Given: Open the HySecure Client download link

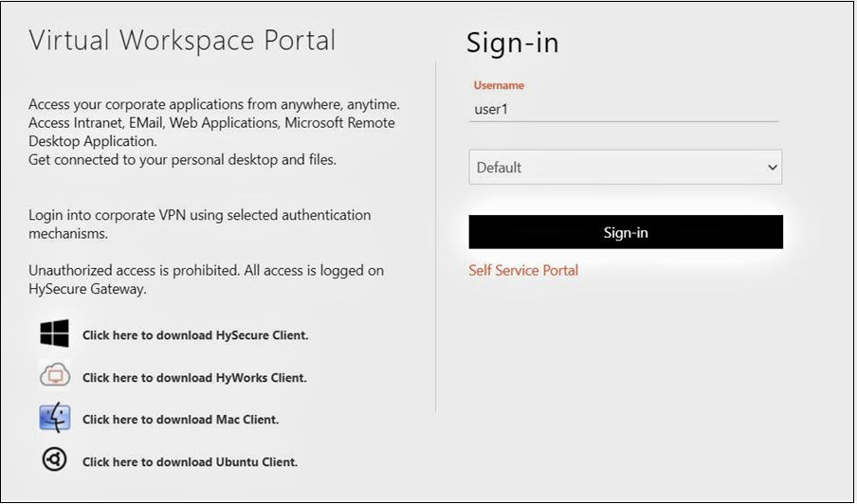Looking at the screenshot, I should [195, 335].
